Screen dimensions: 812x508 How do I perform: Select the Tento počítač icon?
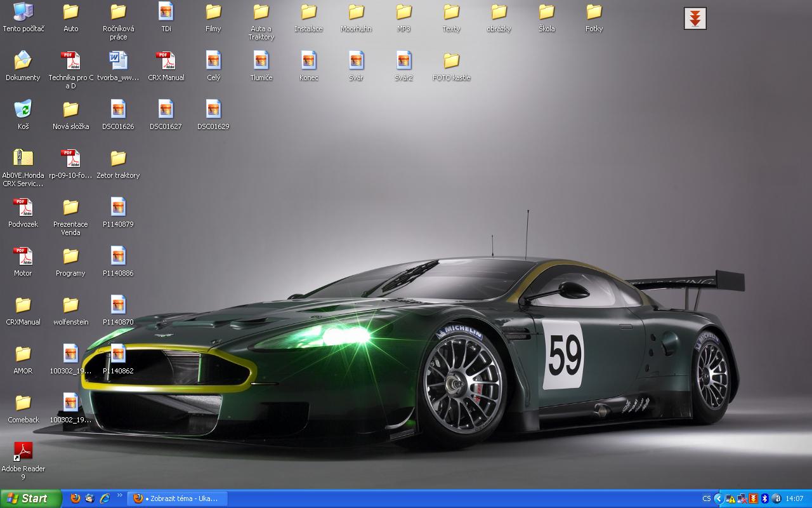point(23,12)
